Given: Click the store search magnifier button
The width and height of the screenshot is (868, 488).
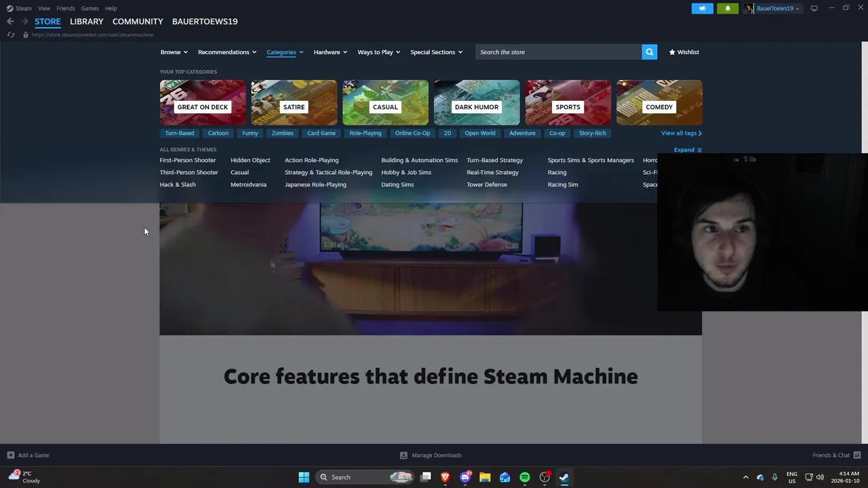Looking at the screenshot, I should (x=650, y=52).
